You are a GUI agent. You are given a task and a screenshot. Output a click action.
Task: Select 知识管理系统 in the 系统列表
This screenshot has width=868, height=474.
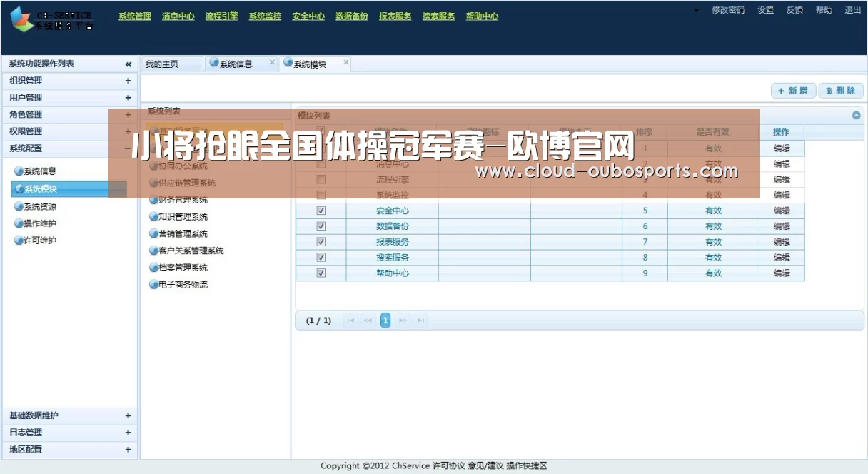point(183,216)
